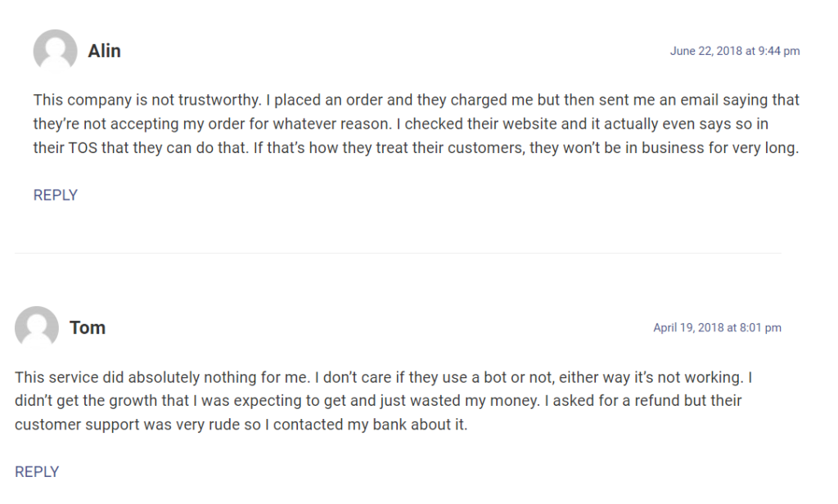The image size is (838, 504).
Task: Click the sentence starting "This service did absolutely nothing"
Action: coord(162,377)
